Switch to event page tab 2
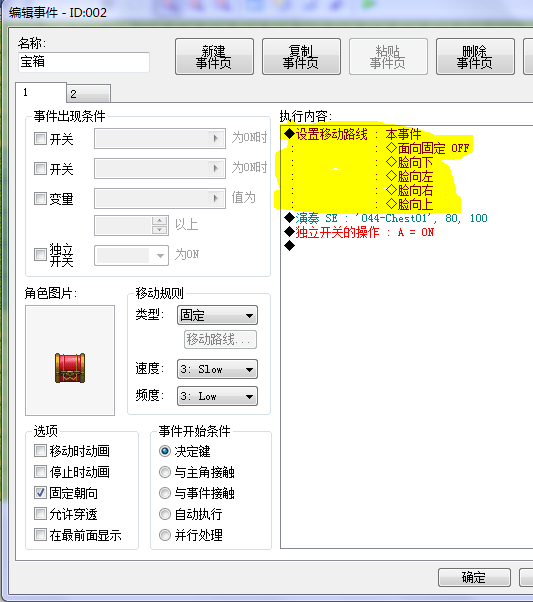533x602 pixels. coord(89,94)
